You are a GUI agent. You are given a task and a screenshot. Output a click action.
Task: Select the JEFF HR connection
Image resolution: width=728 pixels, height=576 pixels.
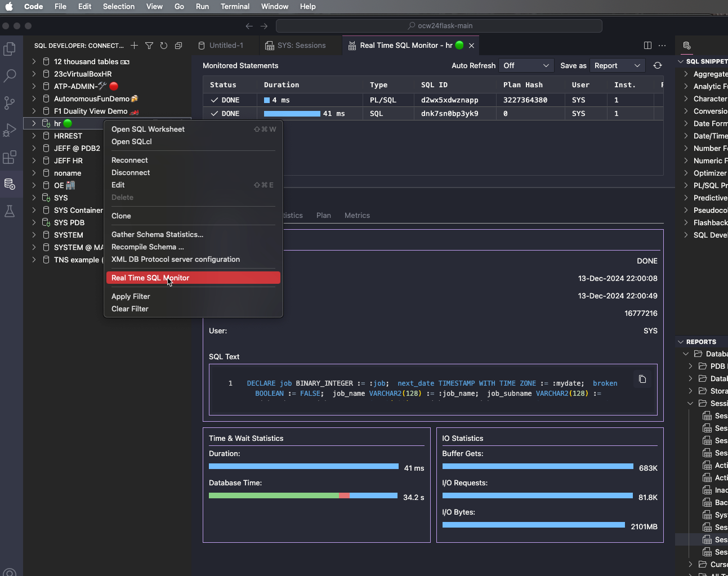pyautogui.click(x=68, y=160)
